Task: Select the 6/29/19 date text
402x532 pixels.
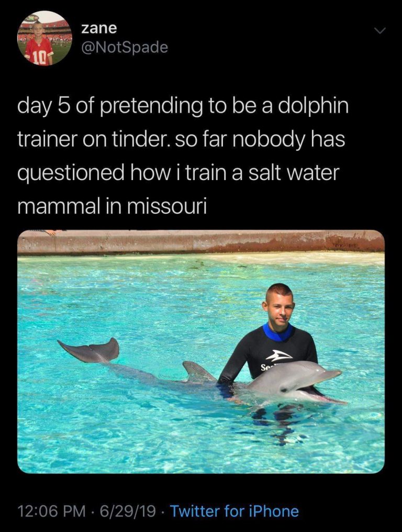Action: 128,511
